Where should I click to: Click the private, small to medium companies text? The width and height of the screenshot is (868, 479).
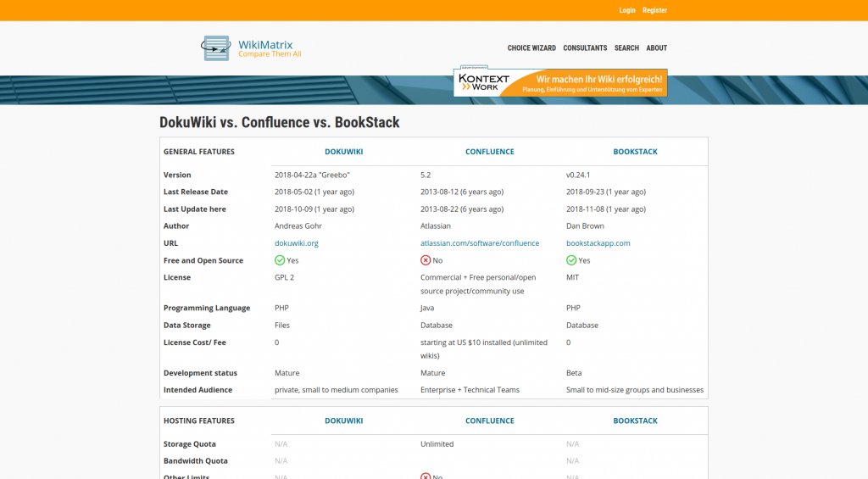[336, 390]
